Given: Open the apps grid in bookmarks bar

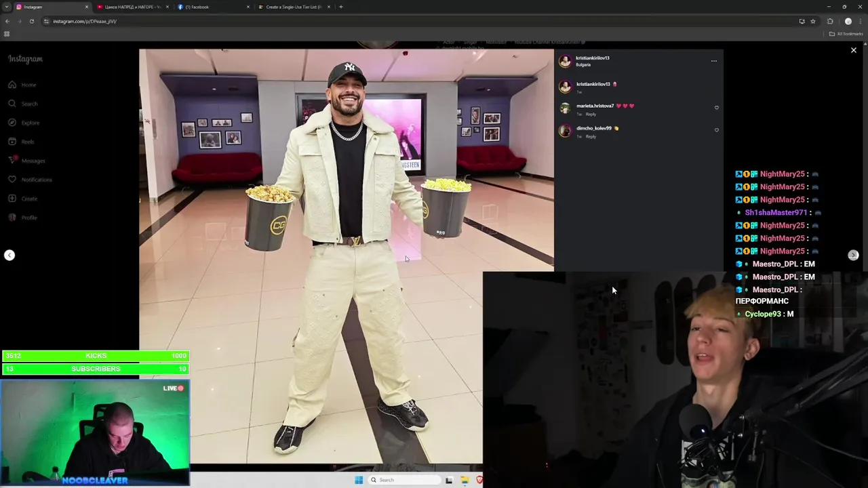Looking at the screenshot, I should coord(7,34).
